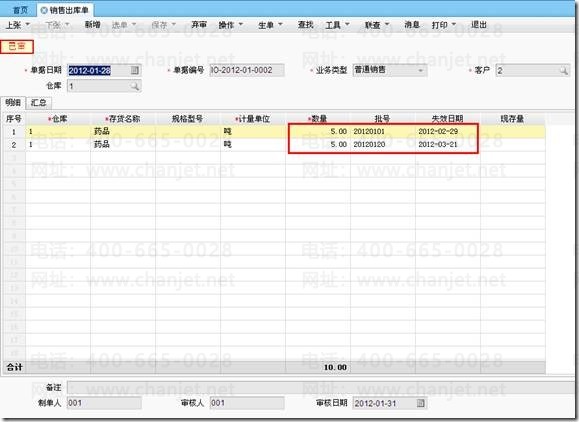The width and height of the screenshot is (579, 422).
Task: Click the 退出 button
Action: point(479,25)
